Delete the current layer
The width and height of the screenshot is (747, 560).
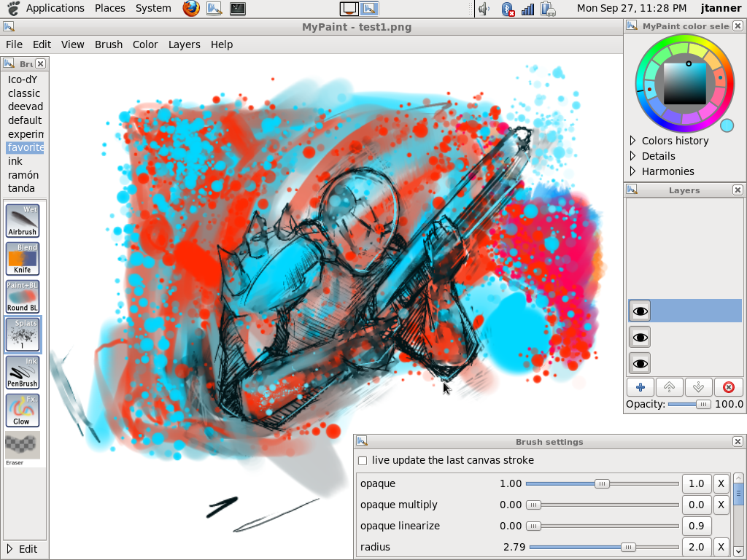728,387
